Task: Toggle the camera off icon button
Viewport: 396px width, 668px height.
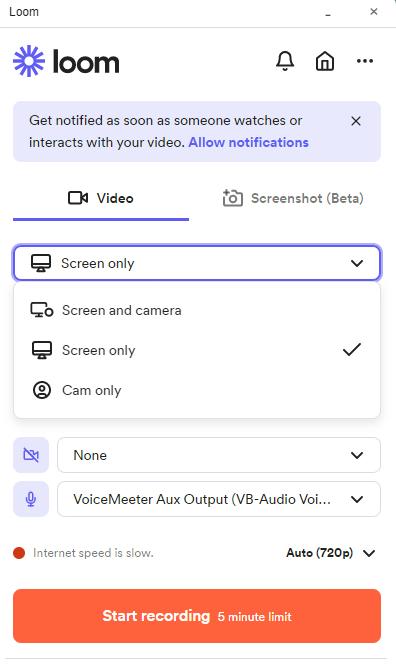Action: pyautogui.click(x=31, y=455)
